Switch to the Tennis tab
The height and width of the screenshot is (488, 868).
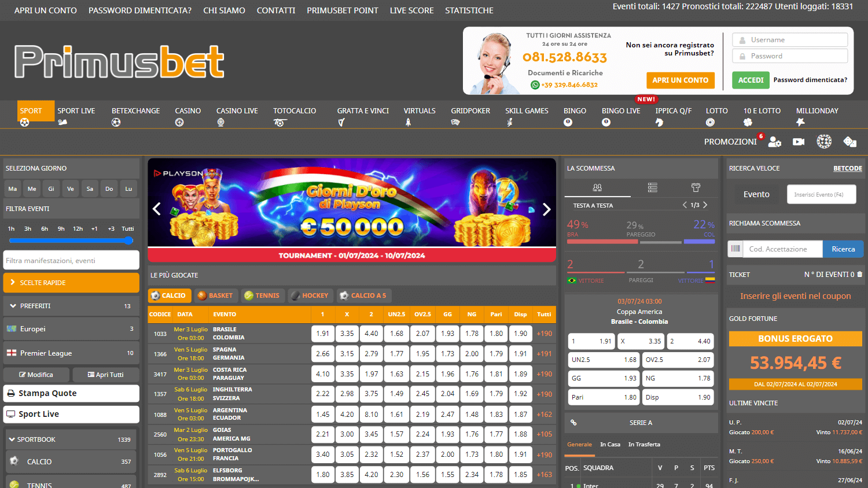coord(262,295)
